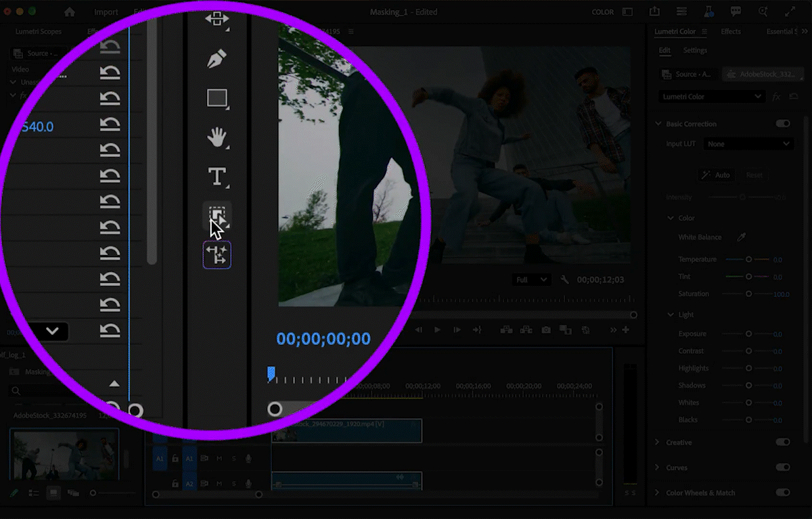
Task: Open the Workspaces layout icon
Action: (x=627, y=12)
